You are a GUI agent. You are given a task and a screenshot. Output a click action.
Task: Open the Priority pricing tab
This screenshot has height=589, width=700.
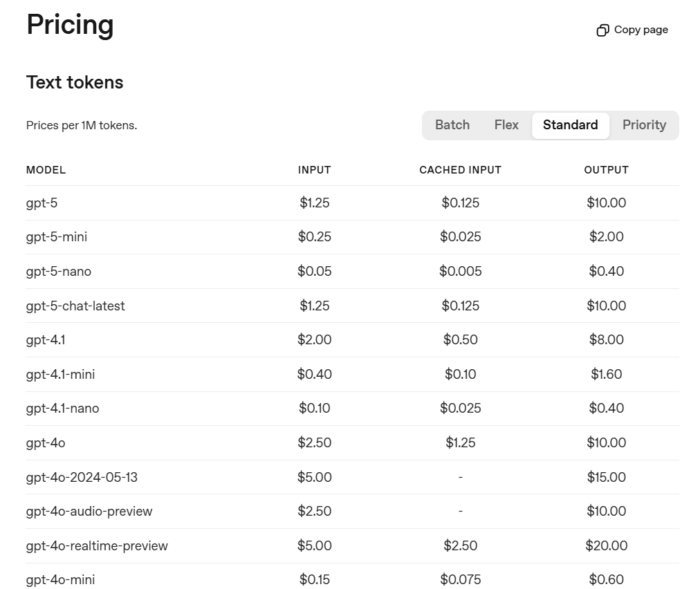coord(644,125)
